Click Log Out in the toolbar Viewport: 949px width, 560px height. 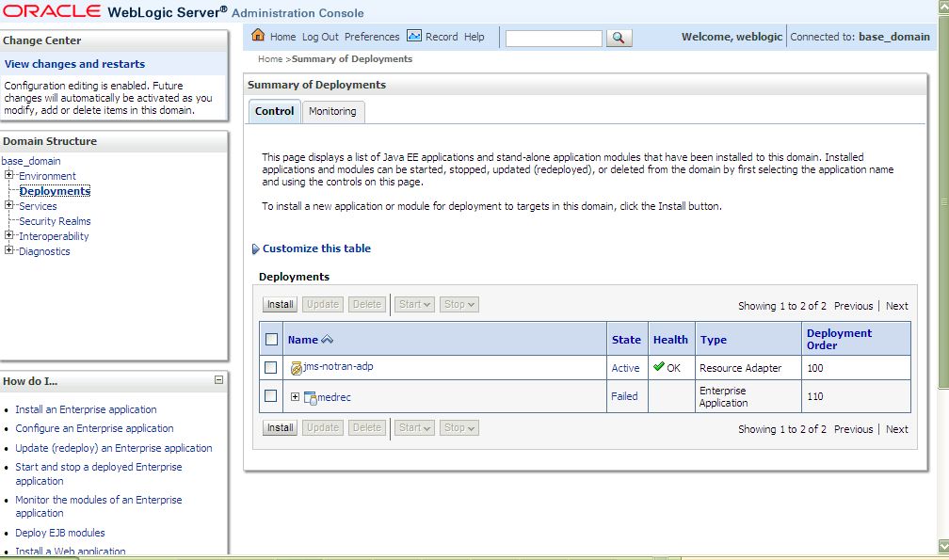[320, 37]
